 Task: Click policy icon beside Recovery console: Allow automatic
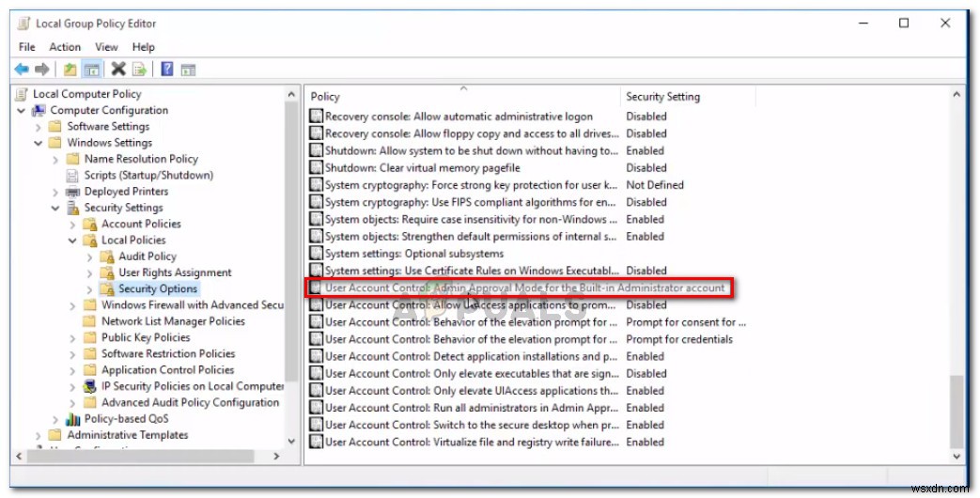click(x=317, y=117)
